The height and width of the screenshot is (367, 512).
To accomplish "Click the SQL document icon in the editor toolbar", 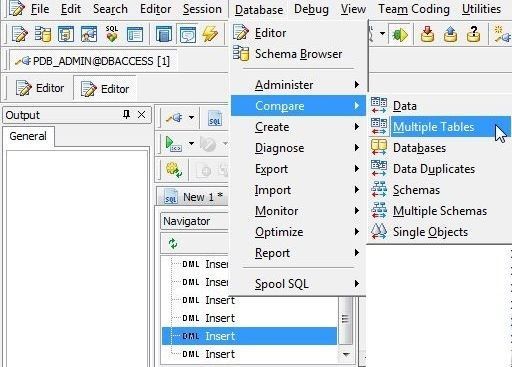I will pos(214,118).
